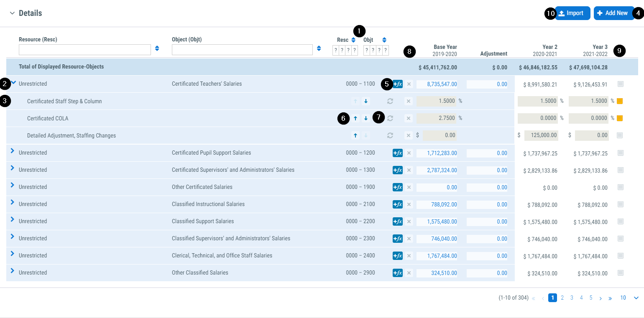
Task: Expand the Clerical, Technical, and Office Staff Salaries row
Action: pyautogui.click(x=13, y=254)
